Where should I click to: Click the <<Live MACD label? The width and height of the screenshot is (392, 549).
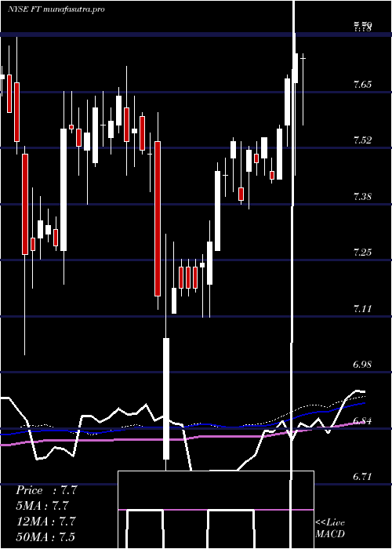click(x=330, y=529)
